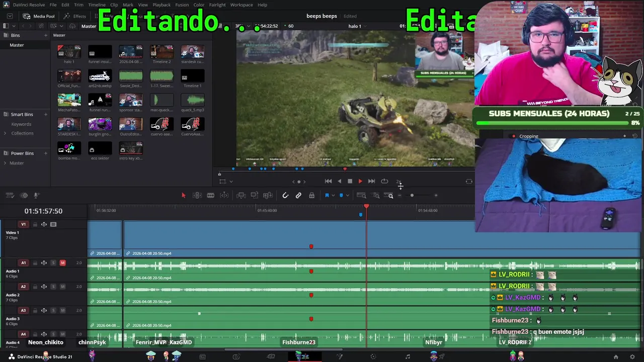644x362 pixels.
Task: Toggle the Loop playback button
Action: pos(384,182)
